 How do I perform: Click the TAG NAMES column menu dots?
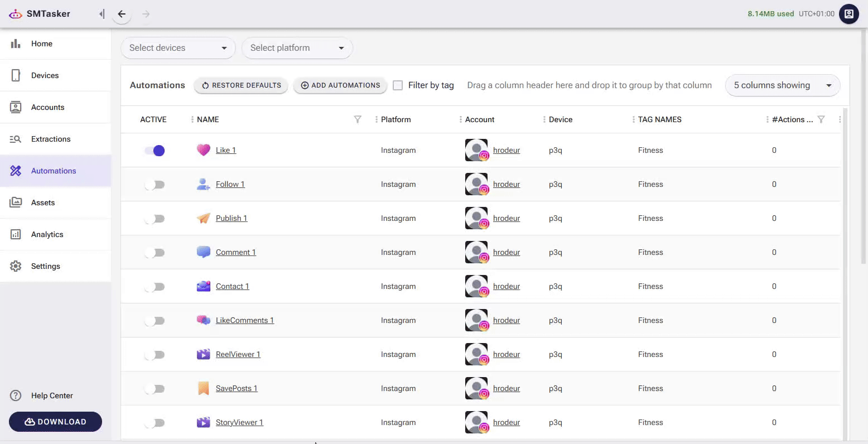[x=634, y=119]
